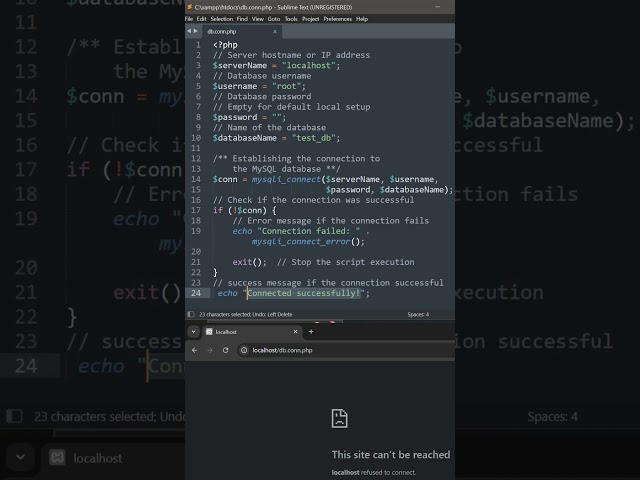The image size is (640, 480).
Task: Click the sad page error icon
Action: coord(340,418)
